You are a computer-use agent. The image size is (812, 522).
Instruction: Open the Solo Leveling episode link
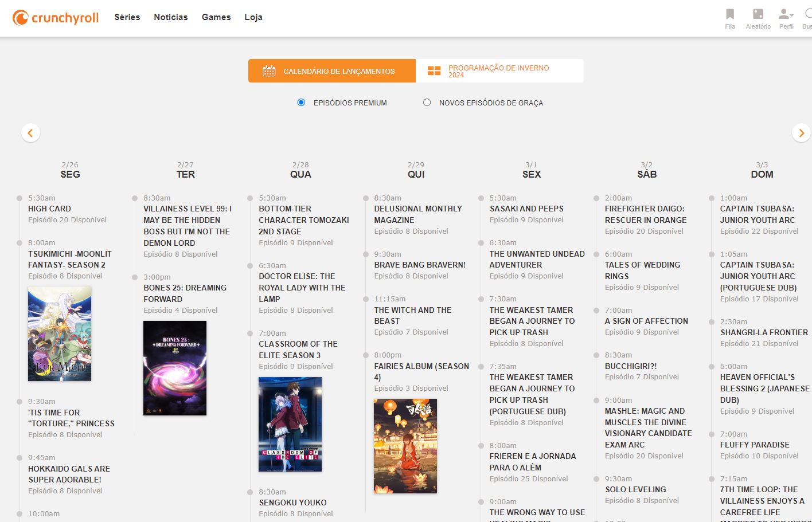coord(635,489)
